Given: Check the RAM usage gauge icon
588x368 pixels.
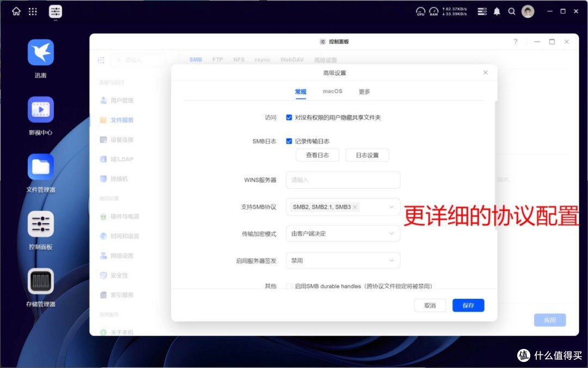Looking at the screenshot, I should click(433, 11).
